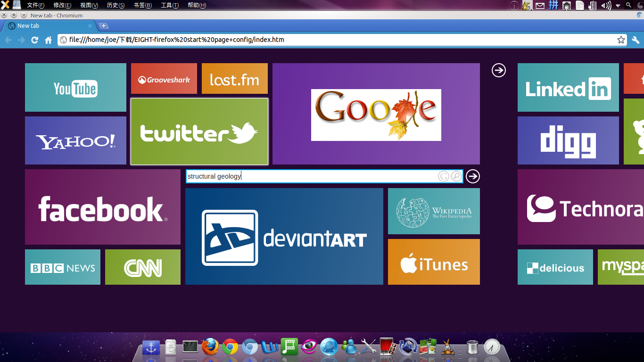The image size is (644, 362).
Task: Open the last.fm tile
Action: [235, 79]
